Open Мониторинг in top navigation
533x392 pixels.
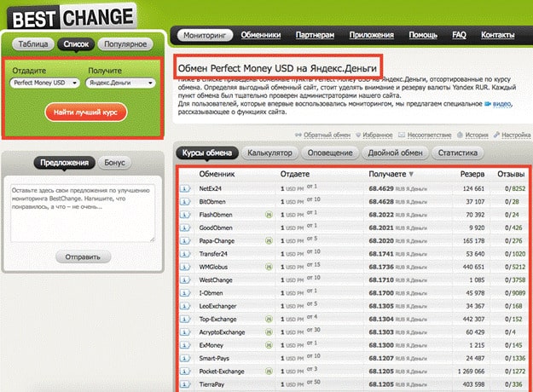[205, 35]
